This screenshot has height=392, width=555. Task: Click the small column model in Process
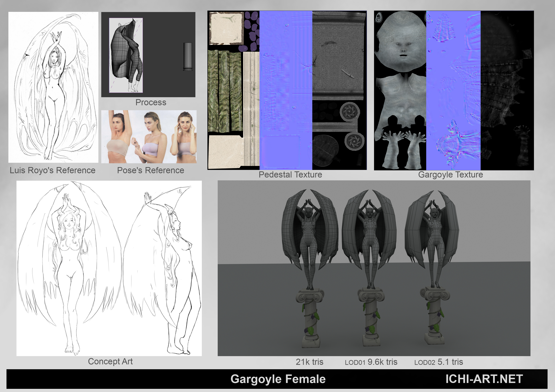(188, 57)
